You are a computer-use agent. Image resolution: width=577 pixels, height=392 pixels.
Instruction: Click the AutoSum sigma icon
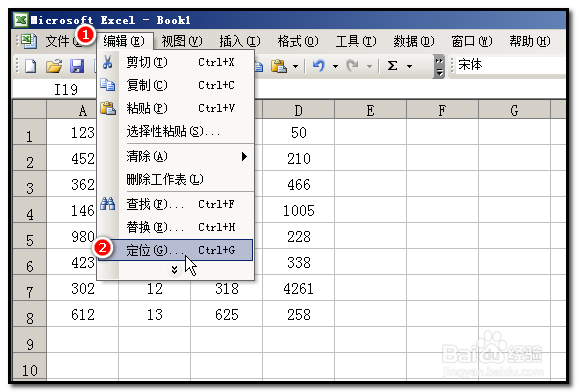(393, 66)
